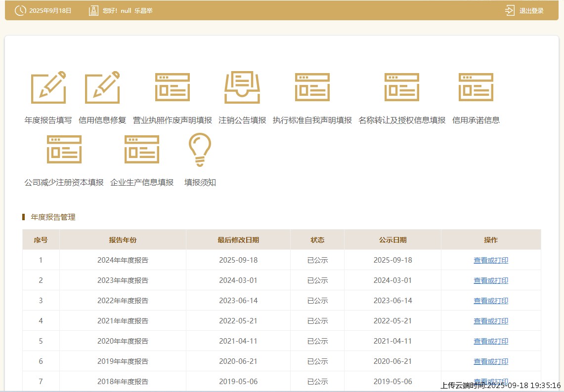Screen dimensions: 564x392
Task: Select the 执行标准自我声明填报 label
Action: (x=312, y=120)
